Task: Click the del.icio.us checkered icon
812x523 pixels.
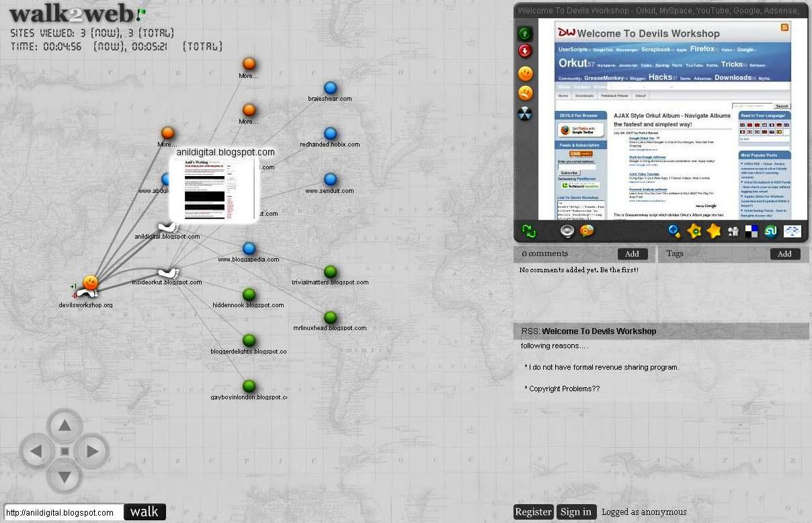Action: coord(752,231)
